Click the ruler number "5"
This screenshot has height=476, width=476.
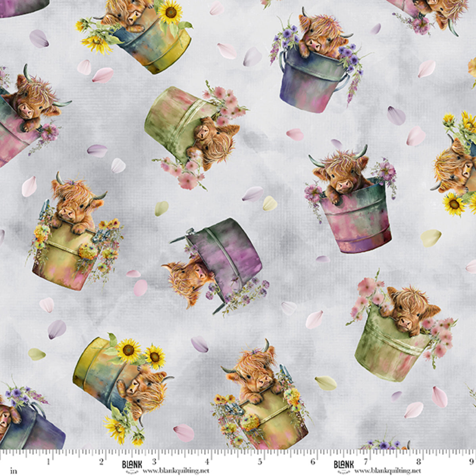click(260, 462)
